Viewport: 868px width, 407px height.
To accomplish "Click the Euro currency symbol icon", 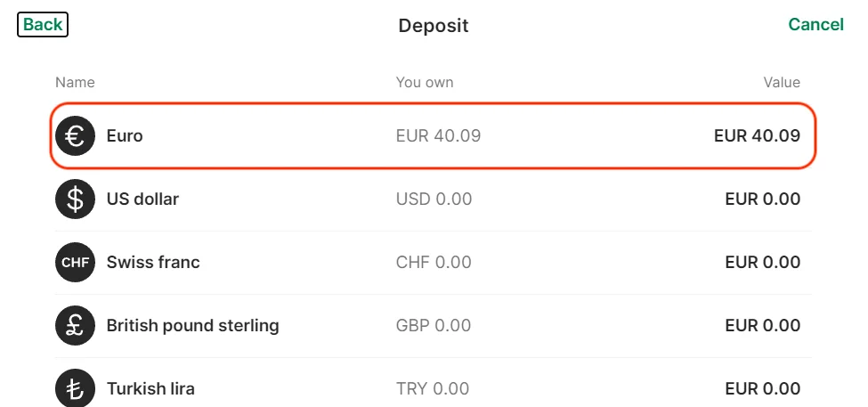I will click(76, 136).
